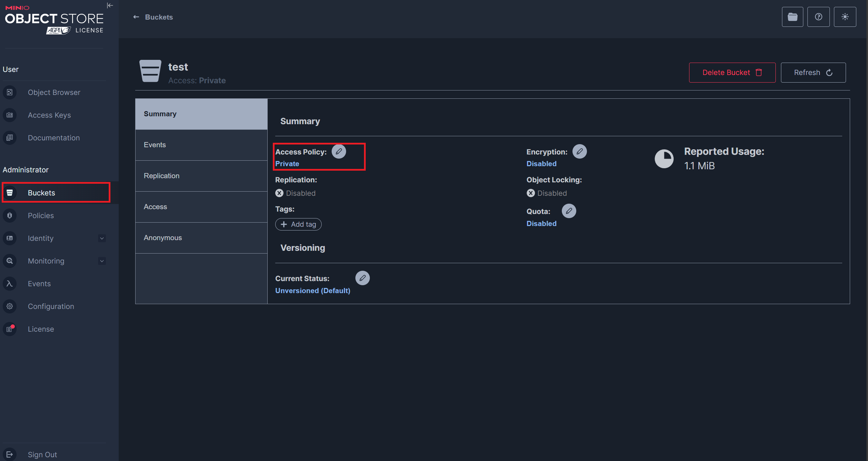Open Object Browser from sidebar
Viewport: 868px width, 461px height.
54,92
